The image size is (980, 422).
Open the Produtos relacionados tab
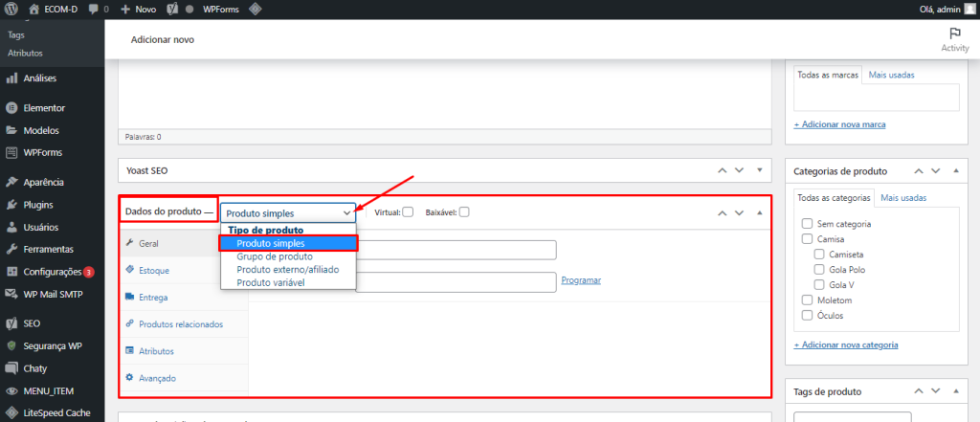[184, 323]
